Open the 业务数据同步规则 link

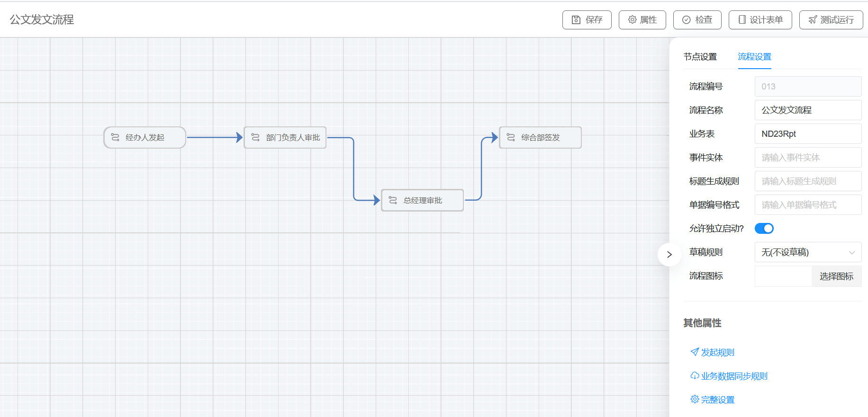pos(734,376)
